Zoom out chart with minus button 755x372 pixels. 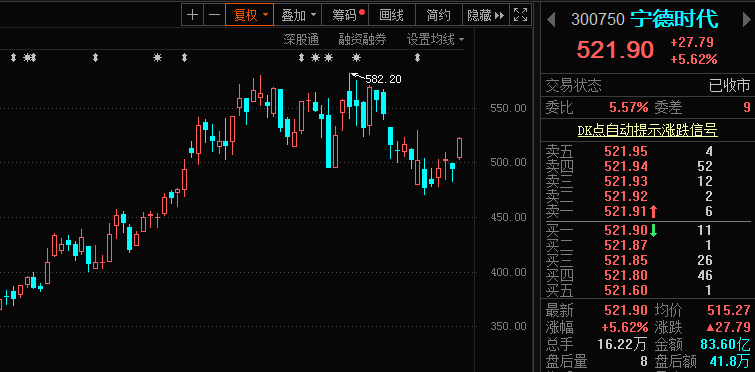tap(214, 15)
